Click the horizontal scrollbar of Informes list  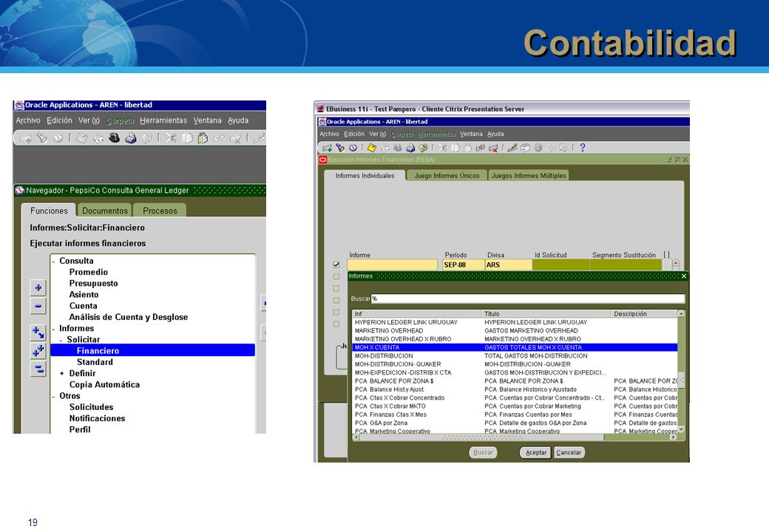tap(515, 437)
